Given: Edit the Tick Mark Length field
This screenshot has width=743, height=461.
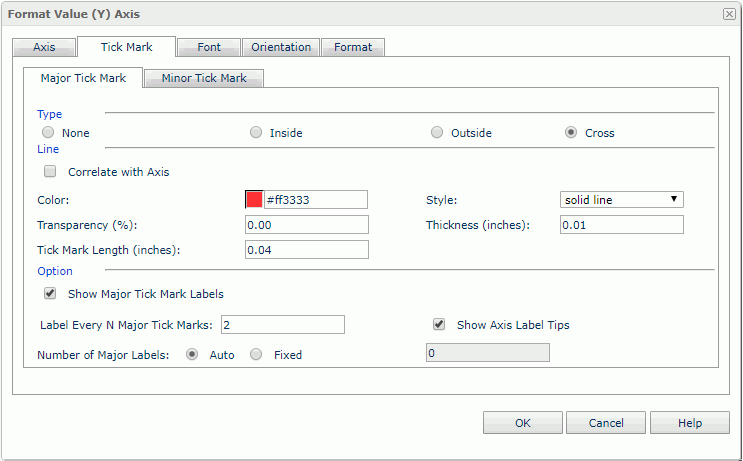Looking at the screenshot, I should pos(307,250).
